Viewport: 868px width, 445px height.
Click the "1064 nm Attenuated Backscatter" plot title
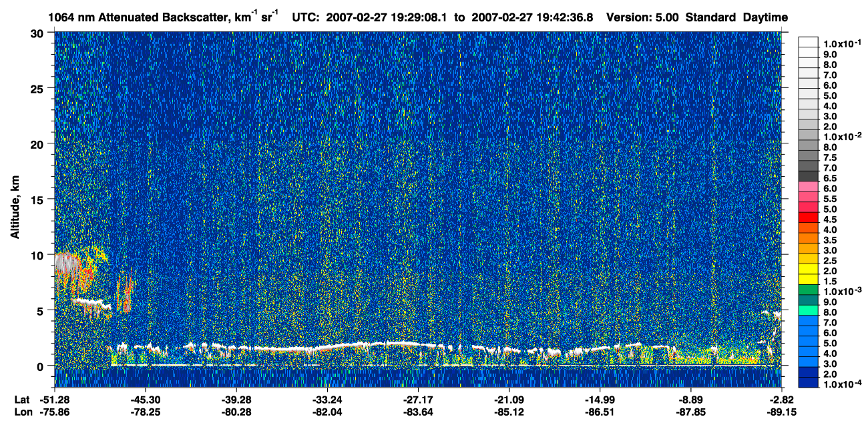[140, 17]
